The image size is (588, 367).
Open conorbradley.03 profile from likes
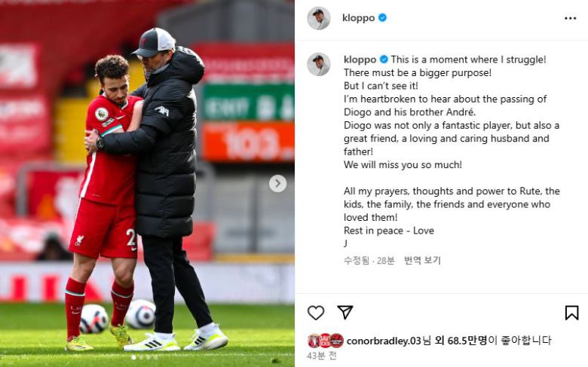[384, 341]
